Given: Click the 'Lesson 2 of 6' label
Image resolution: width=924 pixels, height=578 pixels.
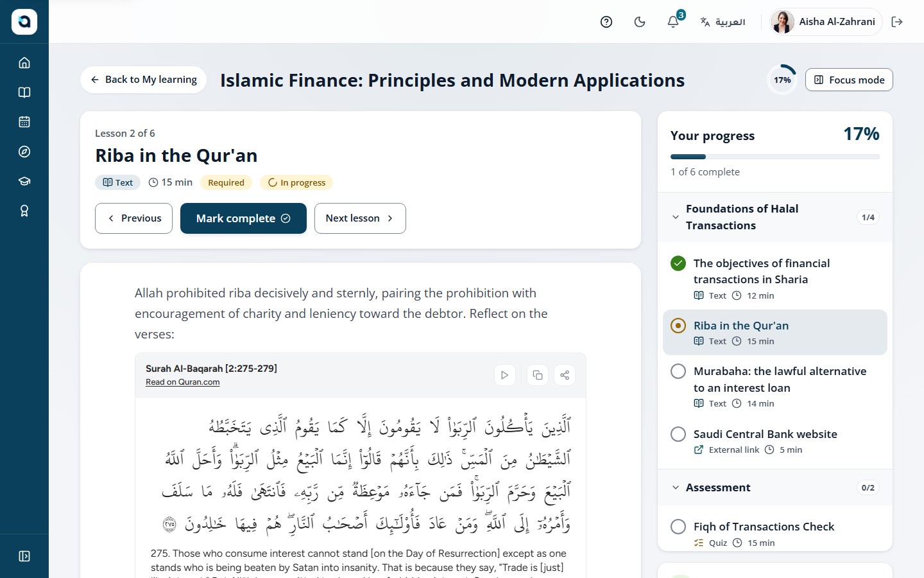Looking at the screenshot, I should (x=125, y=133).
